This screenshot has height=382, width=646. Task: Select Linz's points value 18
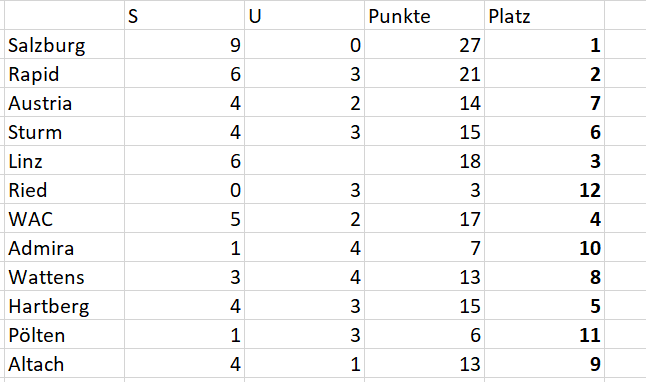[424, 160]
